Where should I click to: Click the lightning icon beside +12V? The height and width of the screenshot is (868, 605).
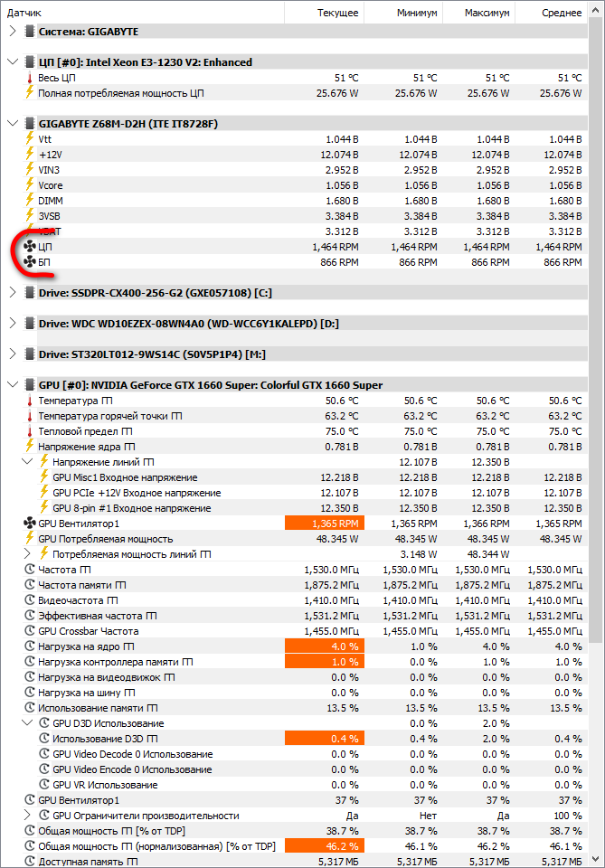(30, 154)
